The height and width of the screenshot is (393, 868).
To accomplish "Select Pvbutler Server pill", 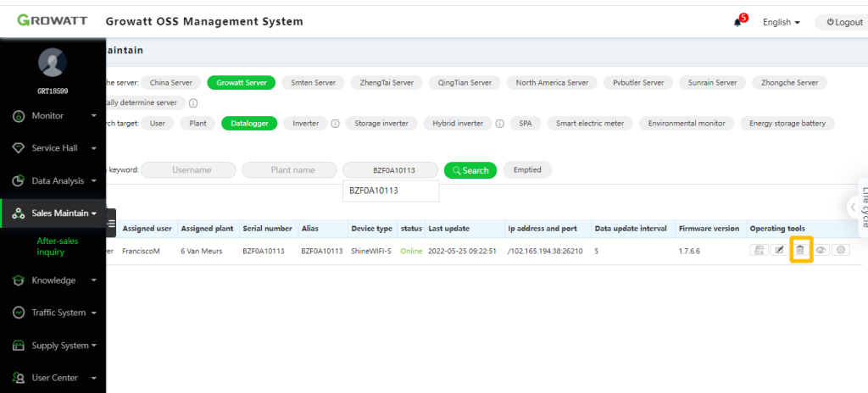I will pyautogui.click(x=638, y=82).
